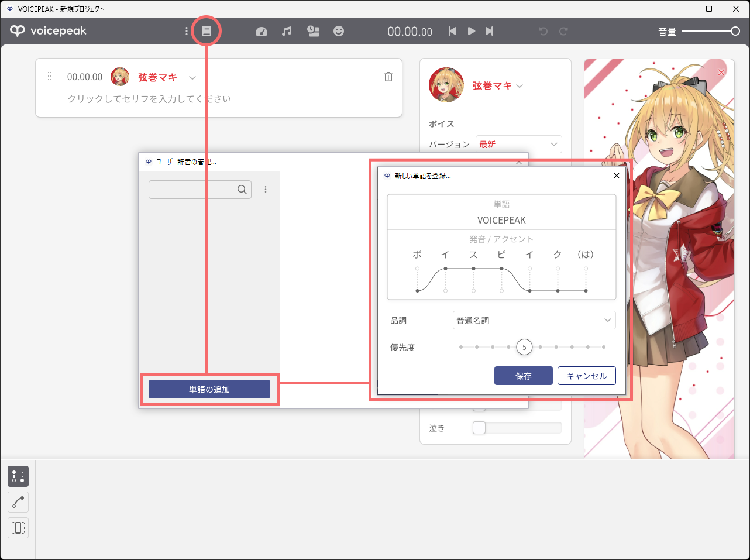This screenshot has height=560, width=750.
Task: Close the character illustration panel
Action: click(721, 72)
